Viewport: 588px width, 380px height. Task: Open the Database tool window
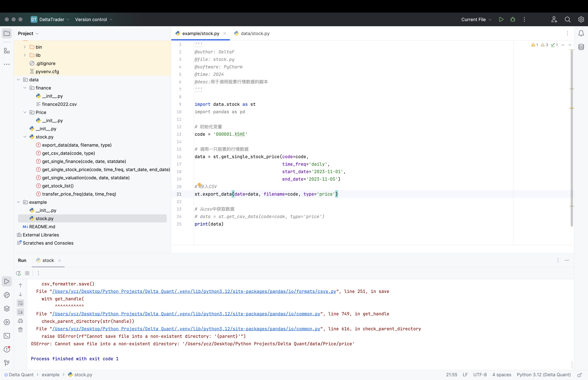coord(581,47)
